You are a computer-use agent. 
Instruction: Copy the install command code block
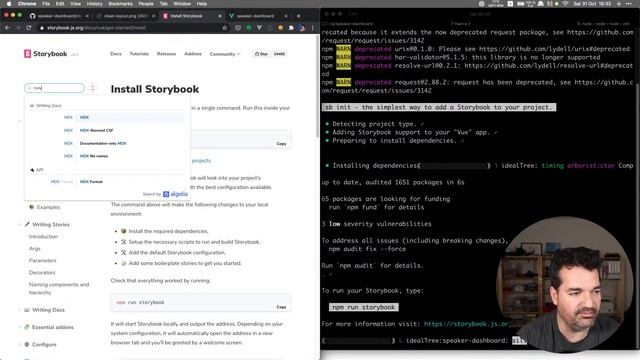point(281,144)
